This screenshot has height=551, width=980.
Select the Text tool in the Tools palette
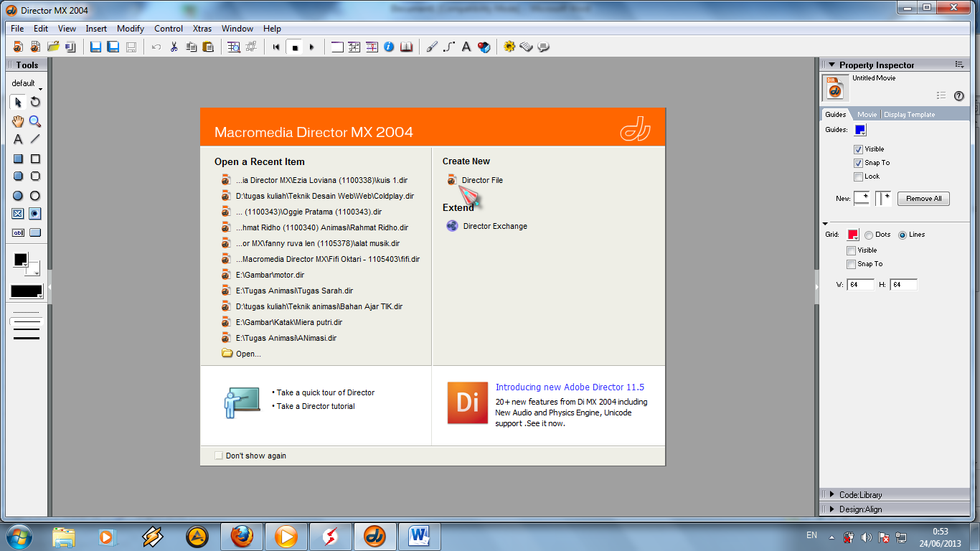pos(18,139)
